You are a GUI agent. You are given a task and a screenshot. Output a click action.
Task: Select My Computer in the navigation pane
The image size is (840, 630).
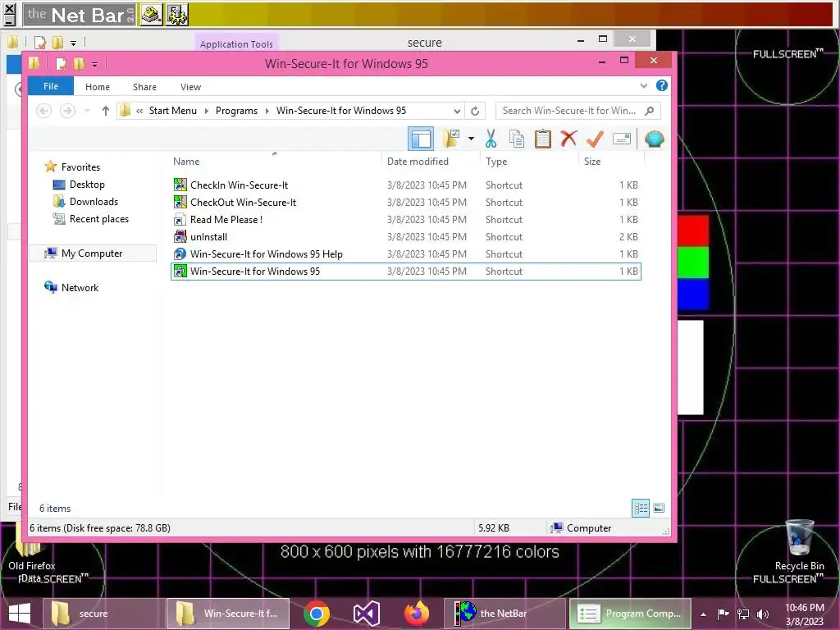click(92, 253)
